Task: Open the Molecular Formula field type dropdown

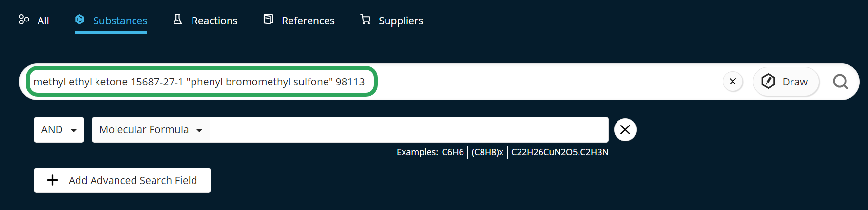Action: (151, 130)
